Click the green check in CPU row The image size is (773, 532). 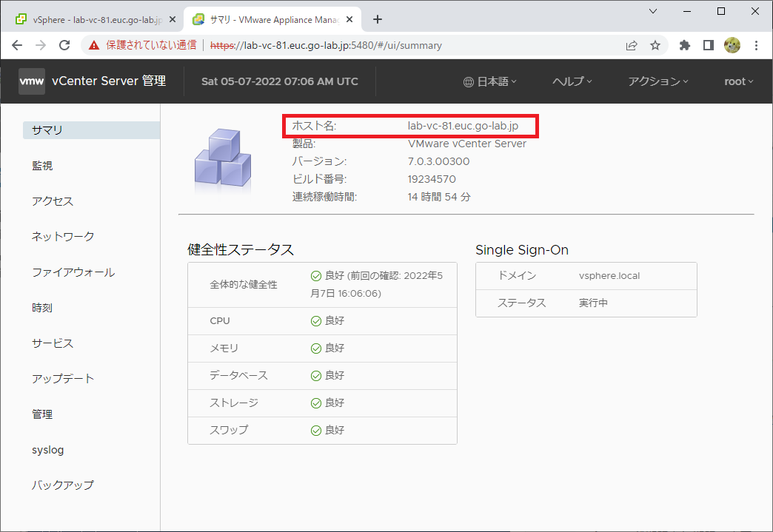(x=316, y=321)
